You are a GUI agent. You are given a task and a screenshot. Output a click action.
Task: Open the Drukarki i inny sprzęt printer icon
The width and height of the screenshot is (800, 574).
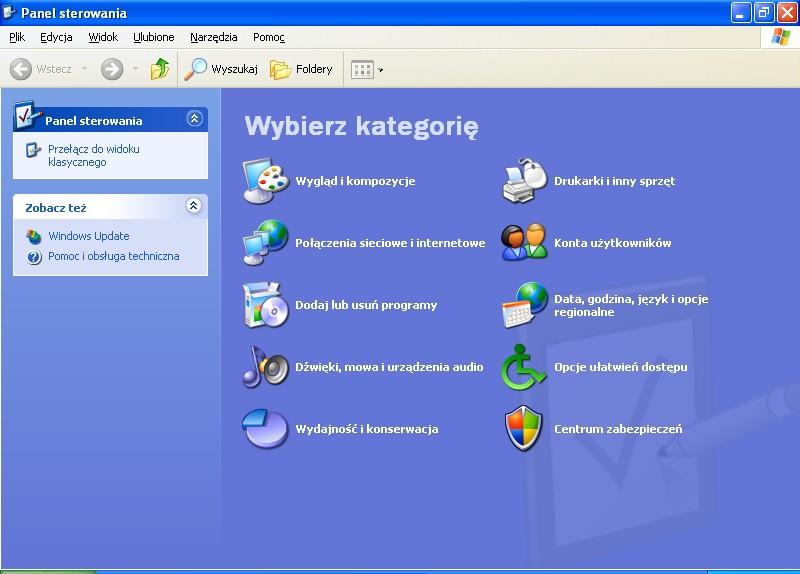tap(524, 181)
